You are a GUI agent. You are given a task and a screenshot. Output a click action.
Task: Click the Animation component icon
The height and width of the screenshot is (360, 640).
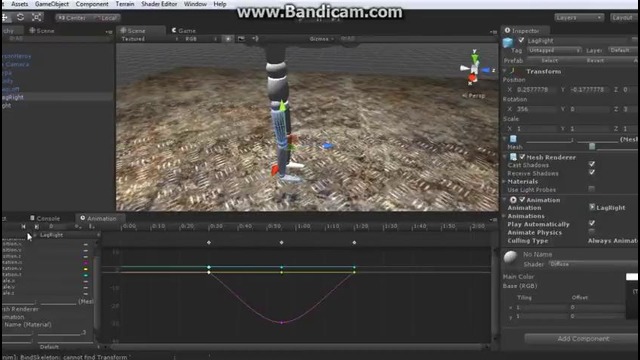[x=513, y=200]
